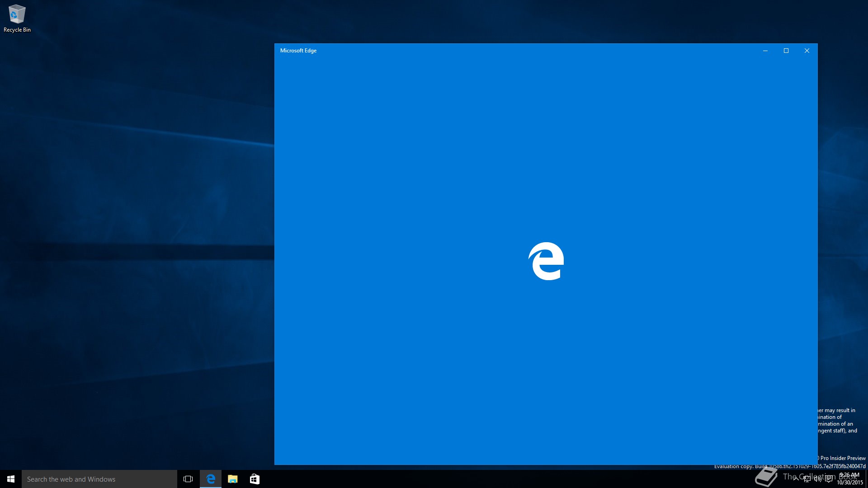Open the Action Center notifications icon
The height and width of the screenshot is (488, 868).
tap(829, 479)
